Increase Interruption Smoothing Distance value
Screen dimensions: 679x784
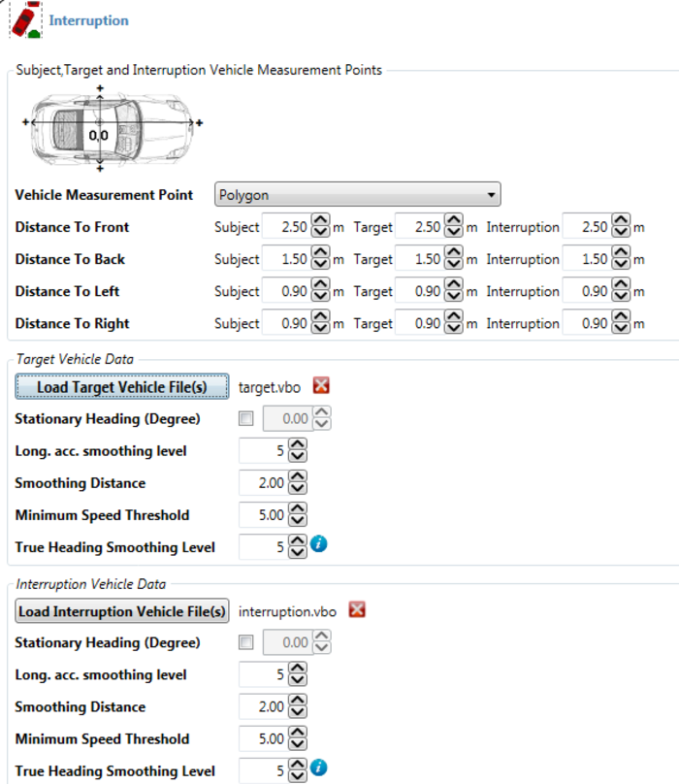(x=298, y=700)
